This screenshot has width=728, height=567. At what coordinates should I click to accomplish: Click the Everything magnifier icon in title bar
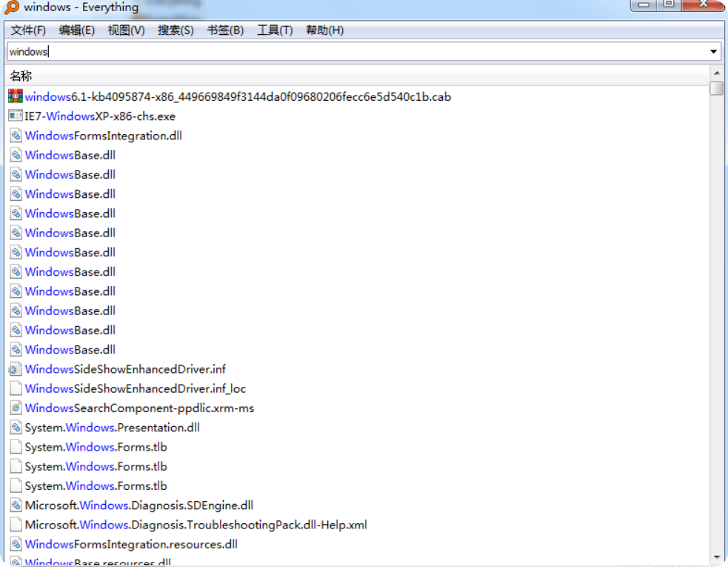[12, 7]
